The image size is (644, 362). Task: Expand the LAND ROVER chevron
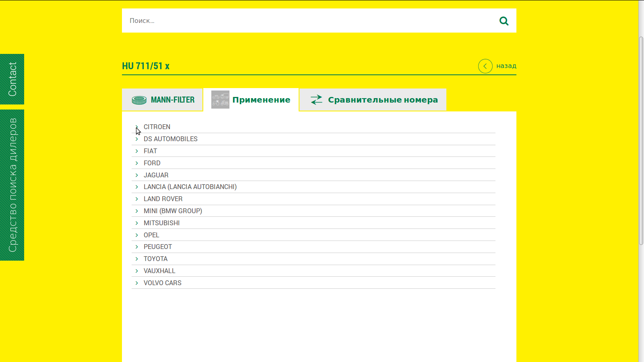pyautogui.click(x=137, y=199)
